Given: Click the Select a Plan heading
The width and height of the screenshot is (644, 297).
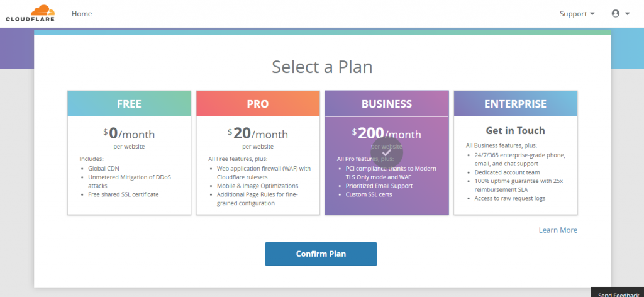Looking at the screenshot, I should [x=322, y=67].
